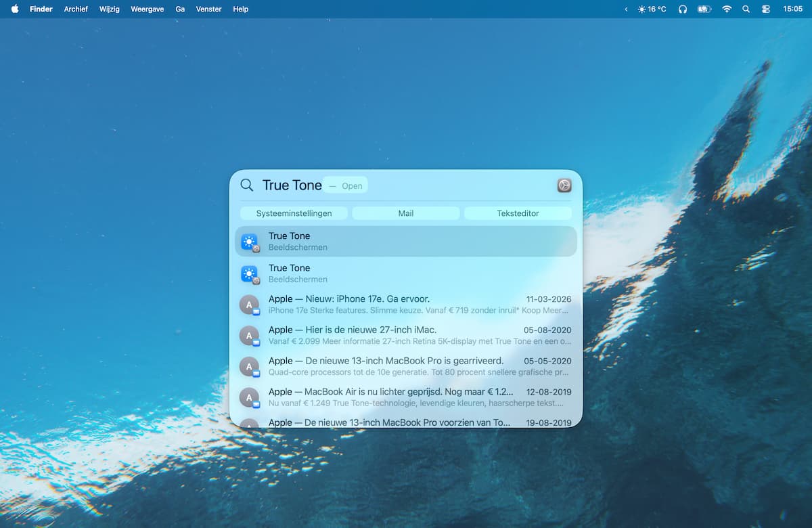Open the highlighted True Tone Beeldschermen result

point(406,242)
